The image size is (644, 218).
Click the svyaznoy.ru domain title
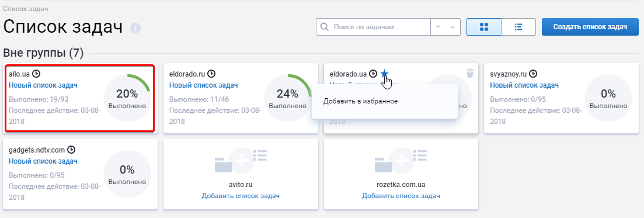coord(508,74)
